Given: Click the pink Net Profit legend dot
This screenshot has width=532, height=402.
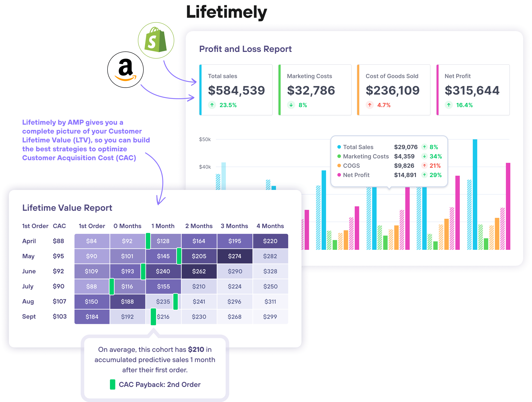Looking at the screenshot, I should pos(339,175).
